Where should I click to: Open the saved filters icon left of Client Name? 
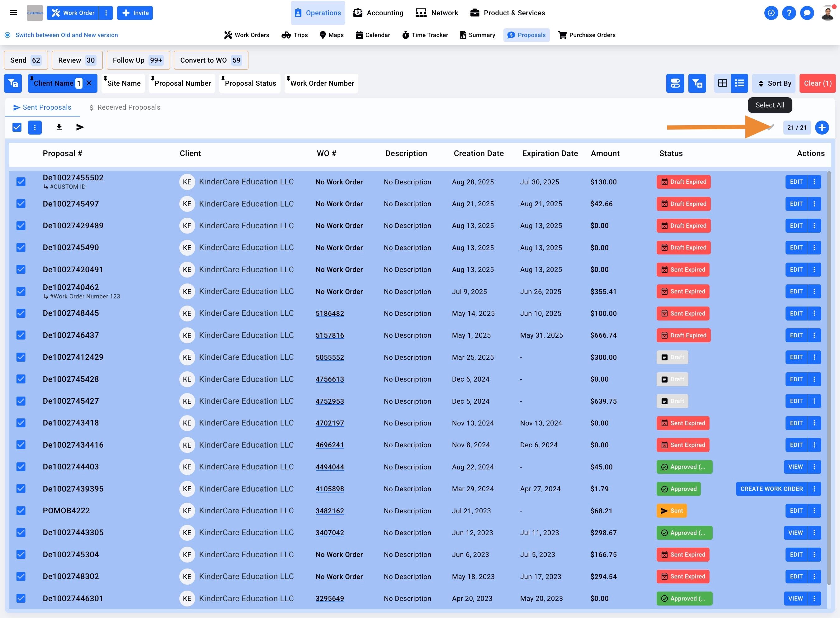pyautogui.click(x=13, y=83)
